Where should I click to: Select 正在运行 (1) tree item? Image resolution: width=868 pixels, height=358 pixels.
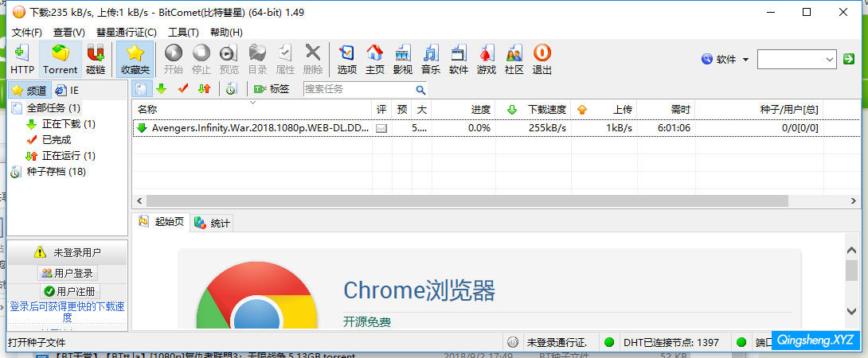(x=68, y=156)
